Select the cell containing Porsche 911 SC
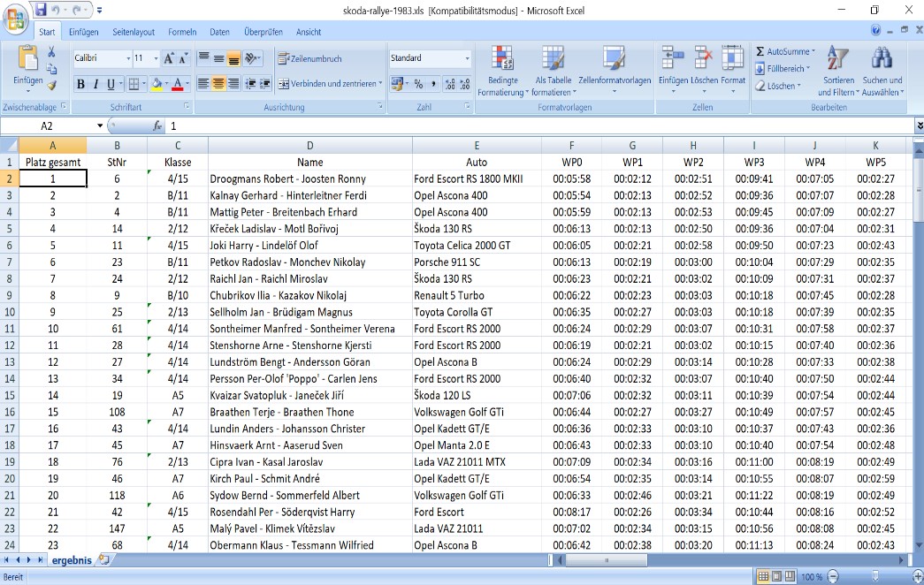 coord(477,262)
